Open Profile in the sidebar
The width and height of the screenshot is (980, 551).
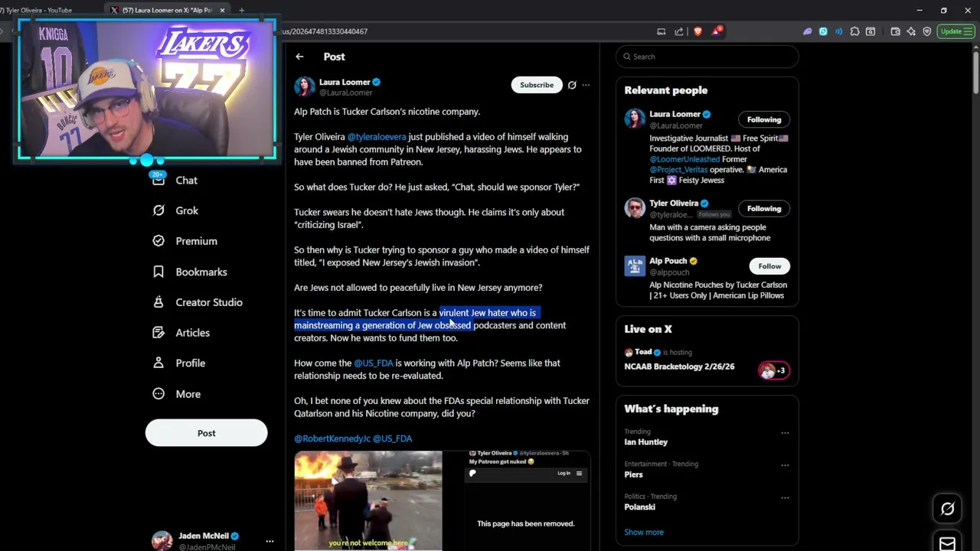click(x=190, y=364)
